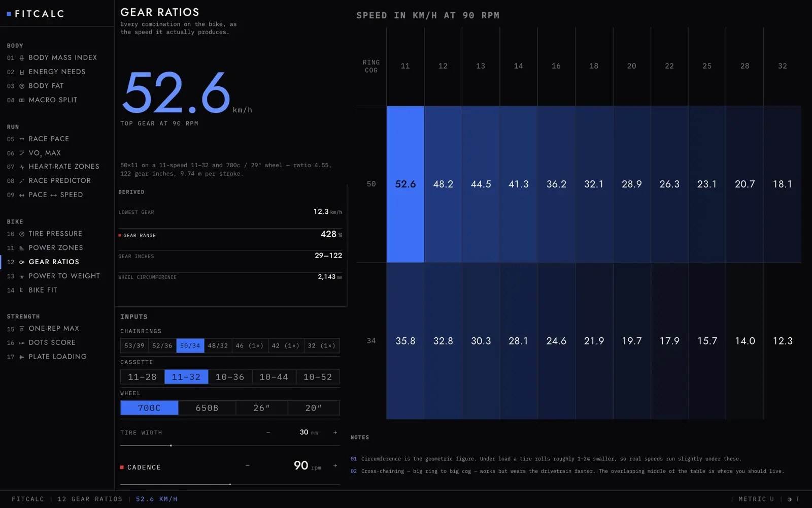Screen dimensions: 812x508
Task: Click the 52.6 cell in the 50 ring row
Action: coord(405,184)
